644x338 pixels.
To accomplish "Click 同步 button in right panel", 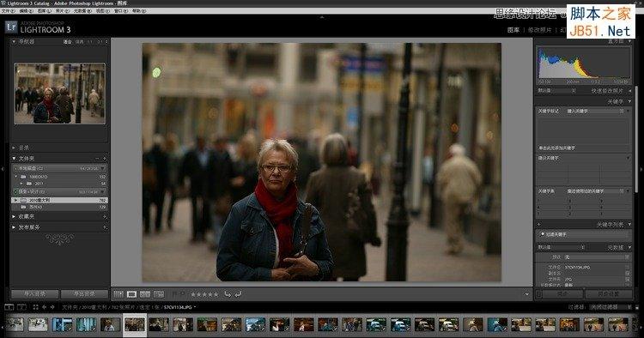I will pos(563,294).
